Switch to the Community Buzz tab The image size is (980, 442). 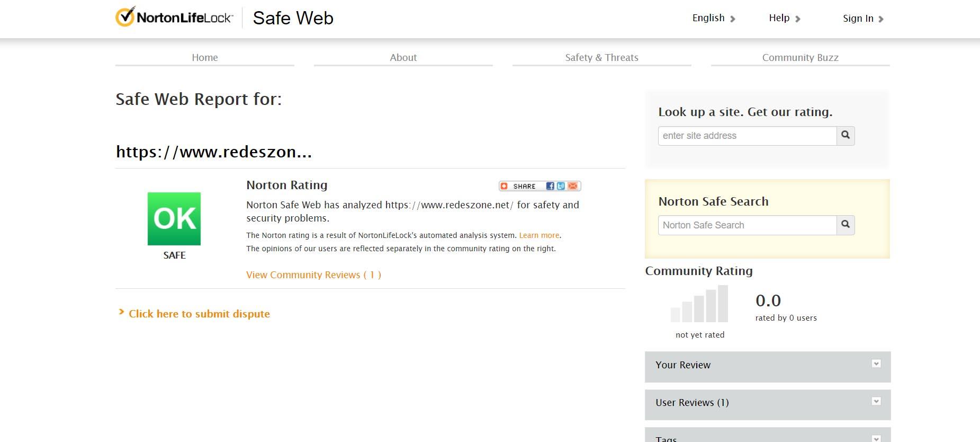click(800, 57)
